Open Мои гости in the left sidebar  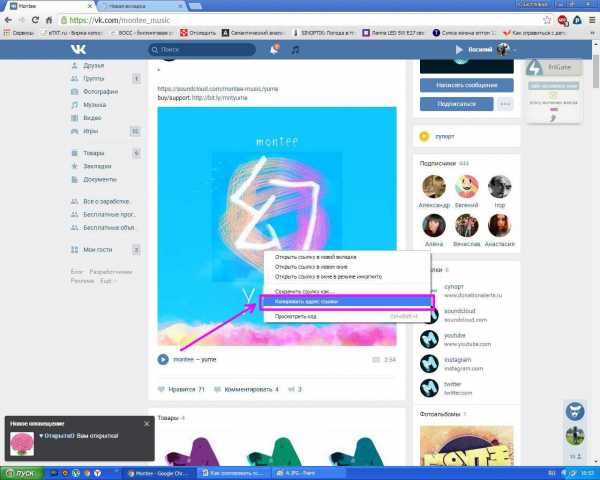(x=98, y=250)
